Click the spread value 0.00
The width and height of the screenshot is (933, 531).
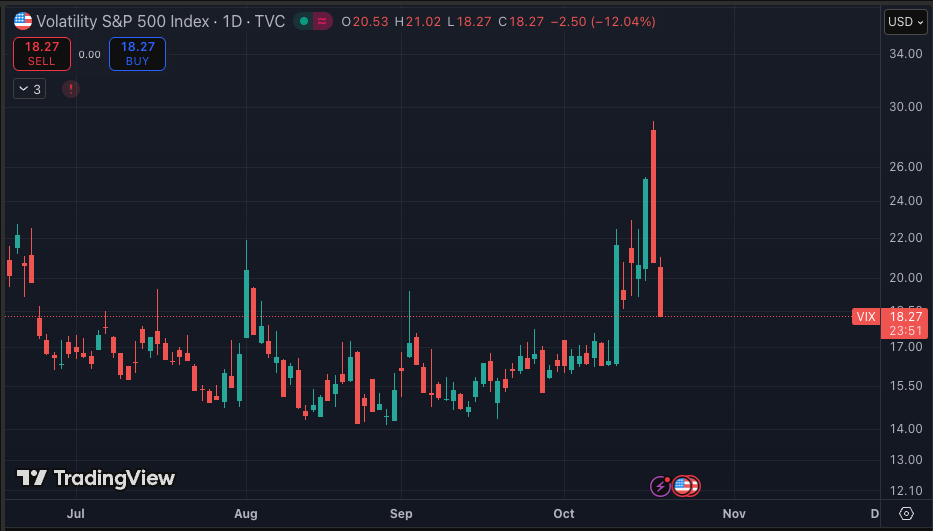click(90, 55)
